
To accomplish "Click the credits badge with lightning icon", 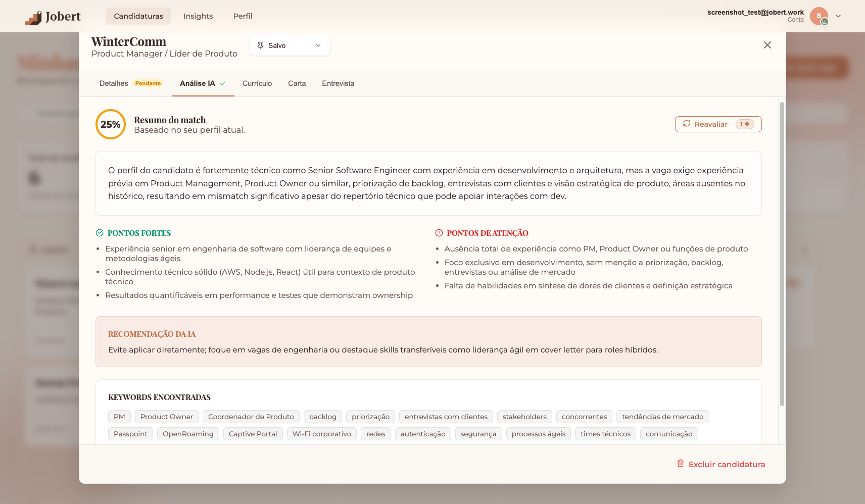I will [745, 124].
